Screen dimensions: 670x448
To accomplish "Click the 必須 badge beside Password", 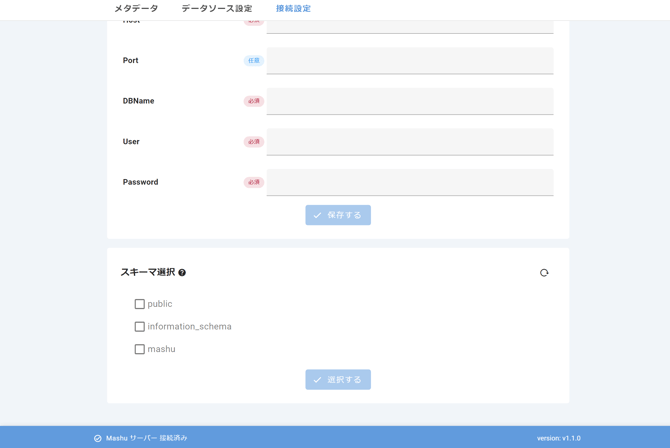I will click(254, 182).
